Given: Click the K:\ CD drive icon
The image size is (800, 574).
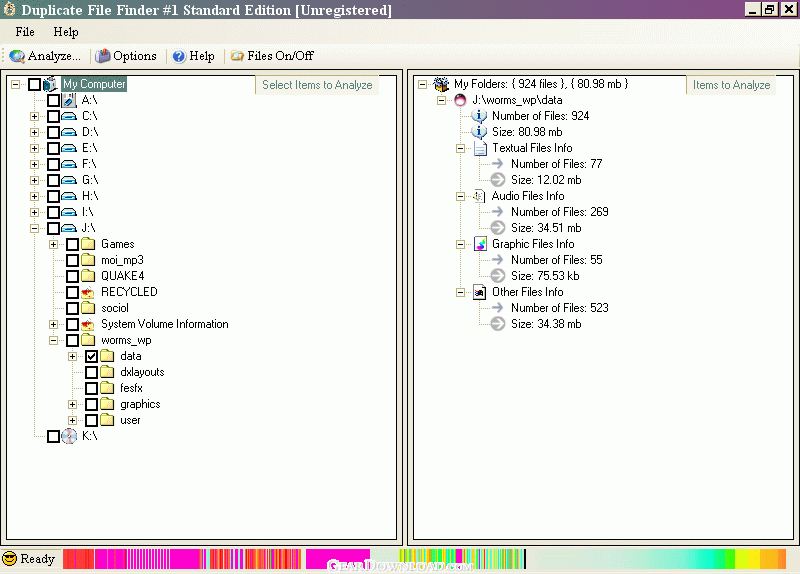Looking at the screenshot, I should [69, 436].
